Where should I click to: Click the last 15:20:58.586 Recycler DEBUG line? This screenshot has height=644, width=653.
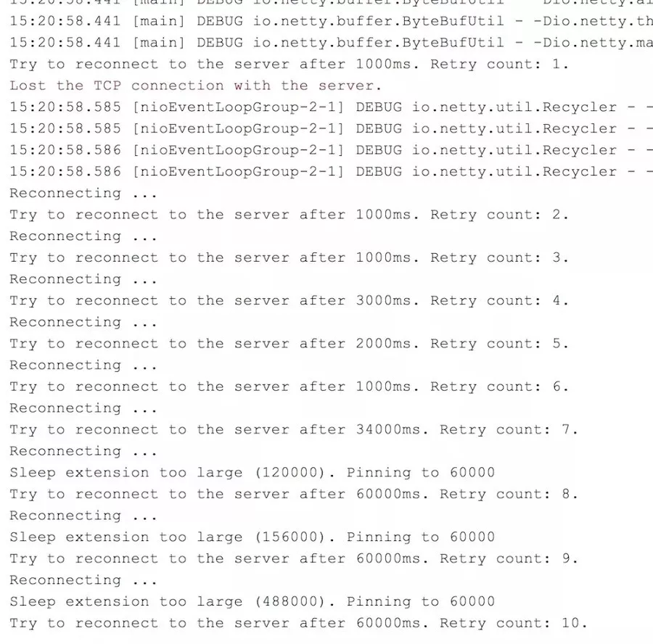(331, 171)
